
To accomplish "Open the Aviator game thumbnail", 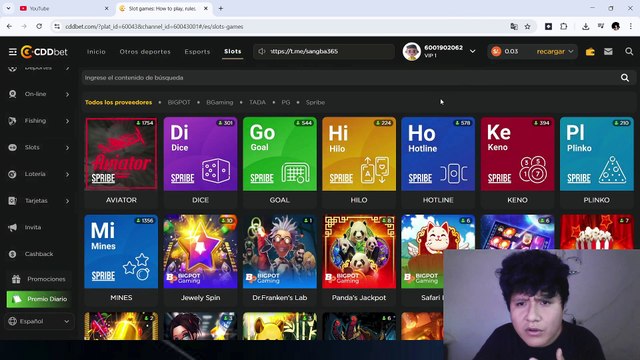I will coord(121,154).
